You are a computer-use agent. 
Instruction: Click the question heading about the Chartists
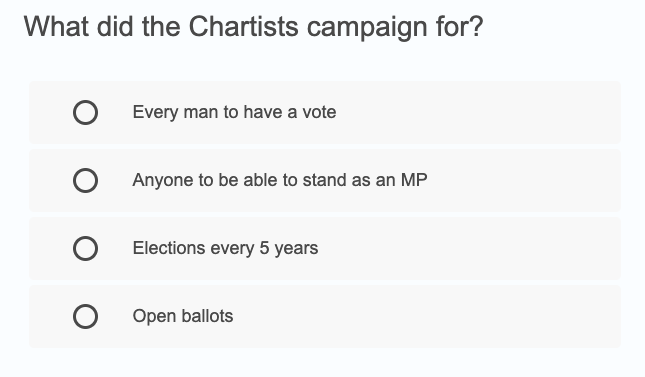coord(253,28)
